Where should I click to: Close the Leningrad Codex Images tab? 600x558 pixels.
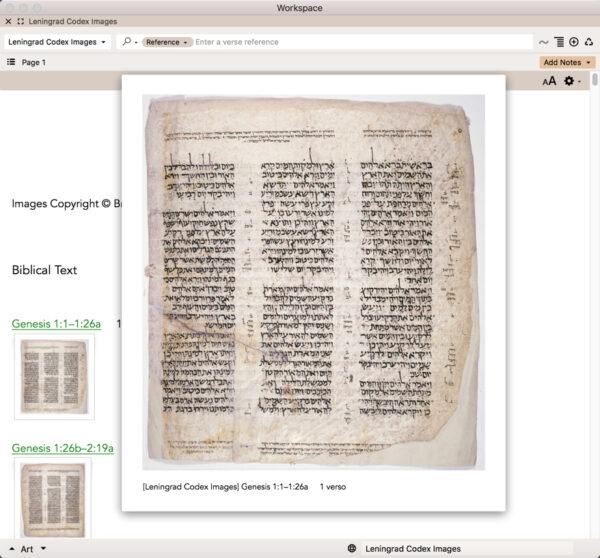pos(8,21)
